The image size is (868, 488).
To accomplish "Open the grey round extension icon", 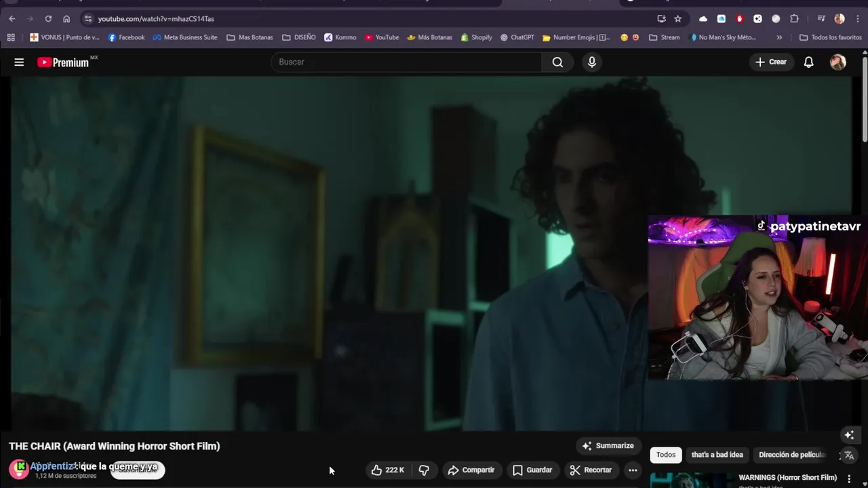I will [x=776, y=18].
